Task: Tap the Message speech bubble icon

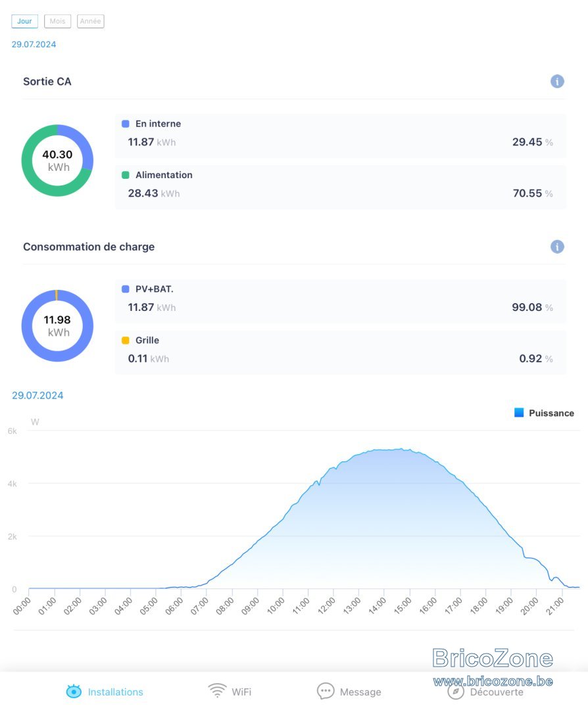Action: (x=326, y=692)
